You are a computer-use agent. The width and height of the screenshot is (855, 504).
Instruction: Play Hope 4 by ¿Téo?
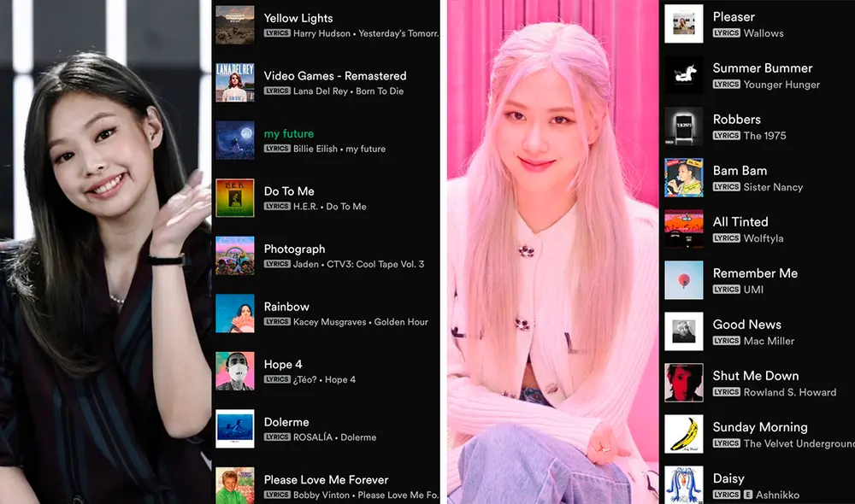click(x=283, y=364)
